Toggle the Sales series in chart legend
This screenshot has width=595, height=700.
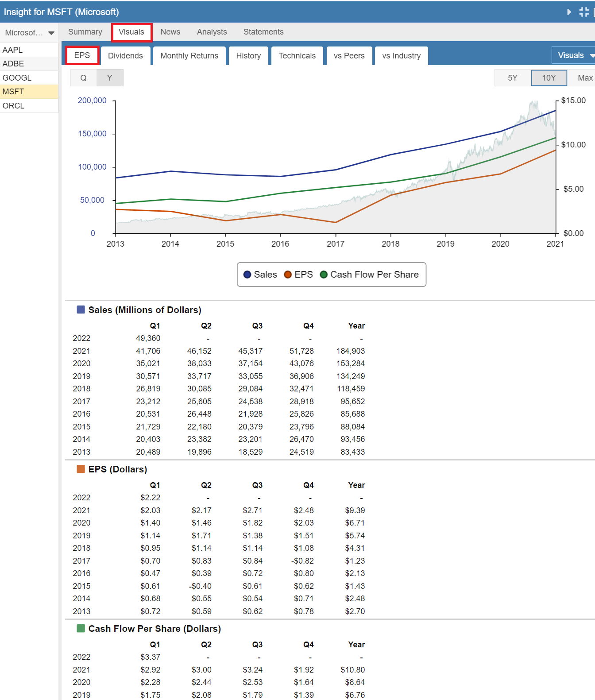point(260,275)
